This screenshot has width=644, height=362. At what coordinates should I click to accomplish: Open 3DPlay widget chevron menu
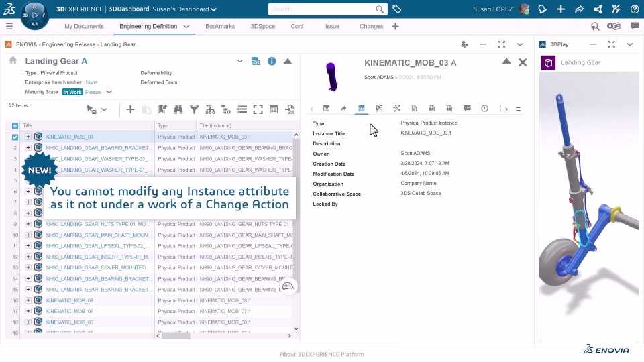click(630, 44)
